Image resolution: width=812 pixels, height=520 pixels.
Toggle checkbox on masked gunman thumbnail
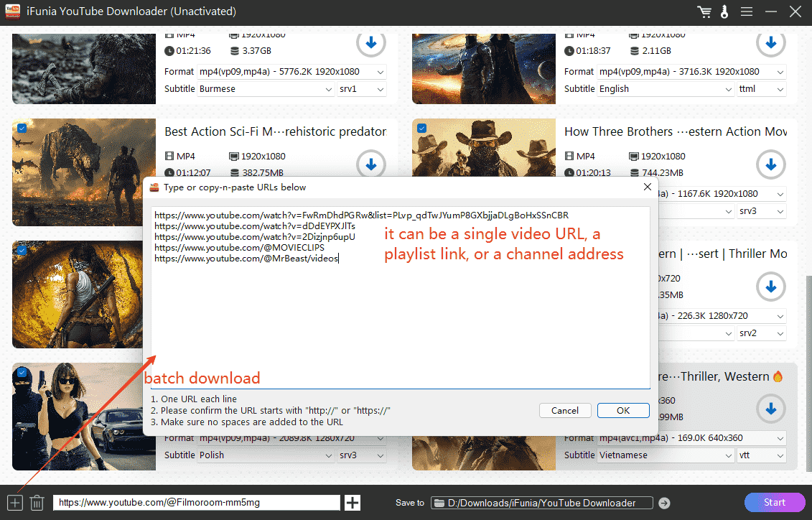point(22,373)
